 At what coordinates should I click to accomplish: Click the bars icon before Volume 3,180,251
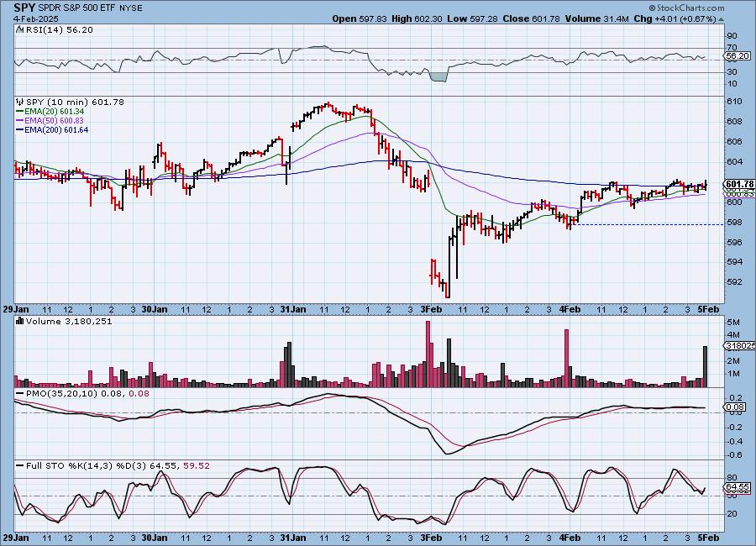(20, 321)
